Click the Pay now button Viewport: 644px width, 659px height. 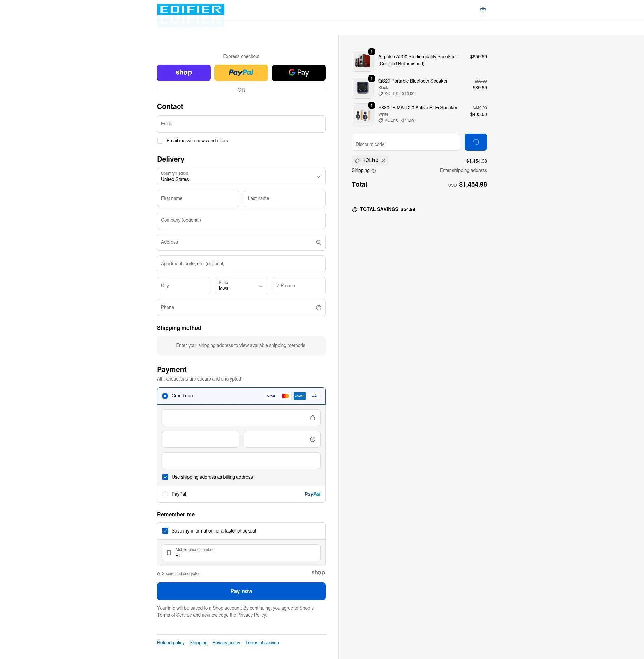tap(241, 591)
